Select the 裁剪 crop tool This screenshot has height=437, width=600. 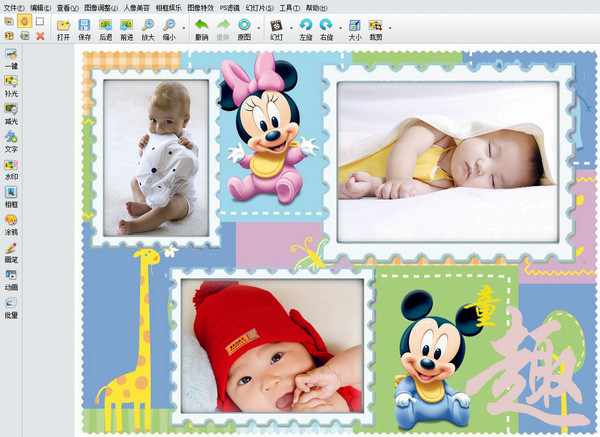[376, 30]
